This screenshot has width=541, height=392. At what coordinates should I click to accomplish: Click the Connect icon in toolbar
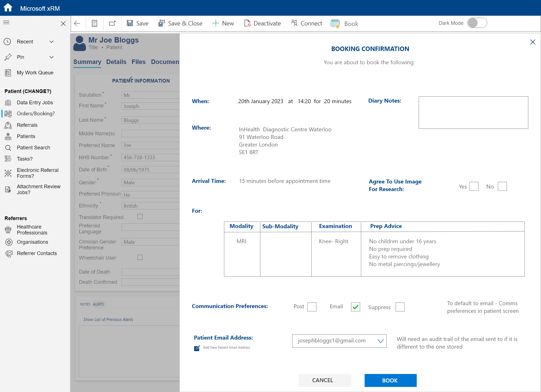[x=294, y=23]
